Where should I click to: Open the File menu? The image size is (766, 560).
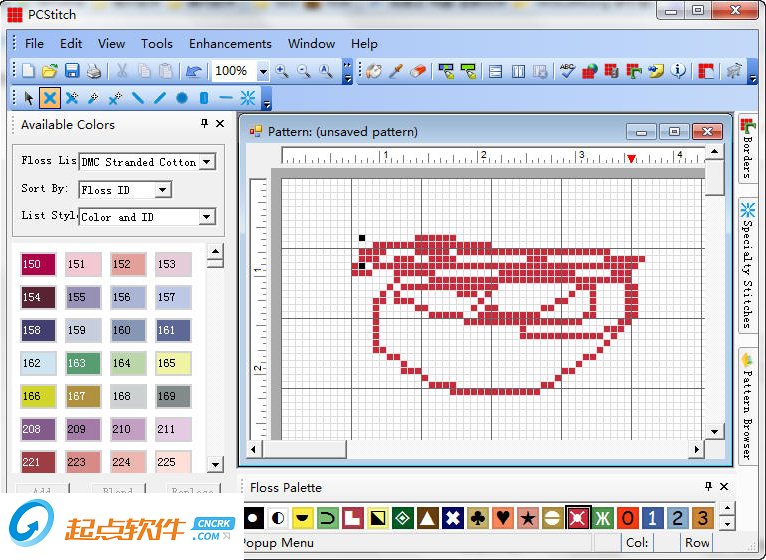(x=34, y=43)
